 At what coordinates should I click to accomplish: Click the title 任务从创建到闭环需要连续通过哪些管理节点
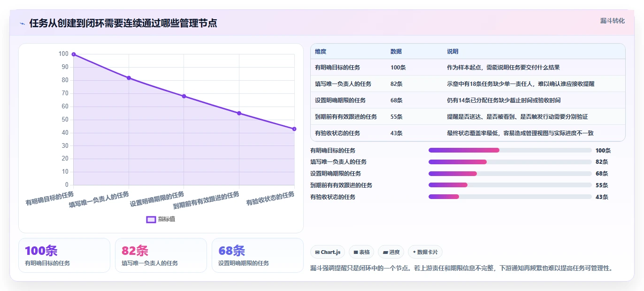(x=123, y=23)
